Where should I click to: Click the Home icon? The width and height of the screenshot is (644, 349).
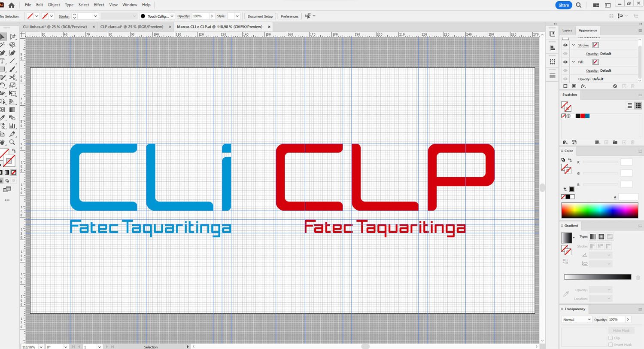(x=12, y=5)
